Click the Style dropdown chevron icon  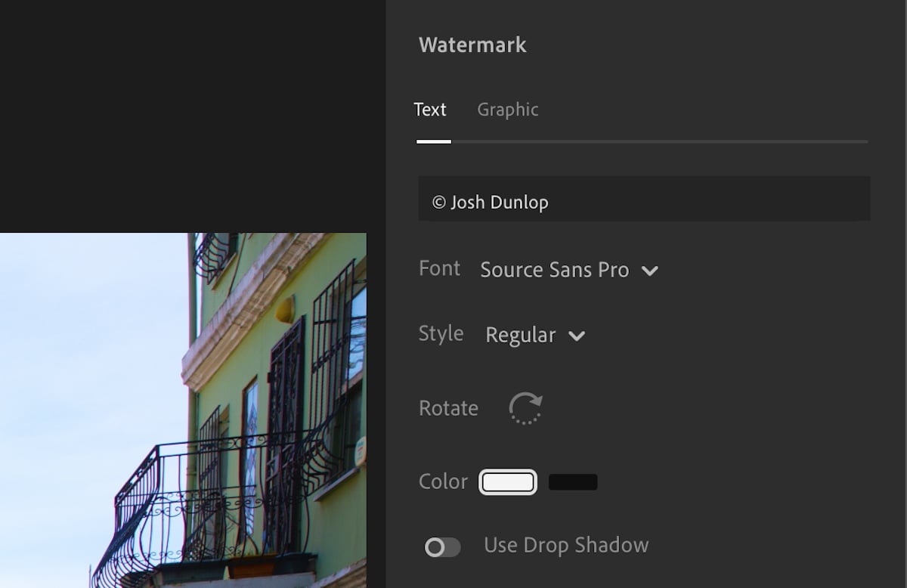pos(578,336)
